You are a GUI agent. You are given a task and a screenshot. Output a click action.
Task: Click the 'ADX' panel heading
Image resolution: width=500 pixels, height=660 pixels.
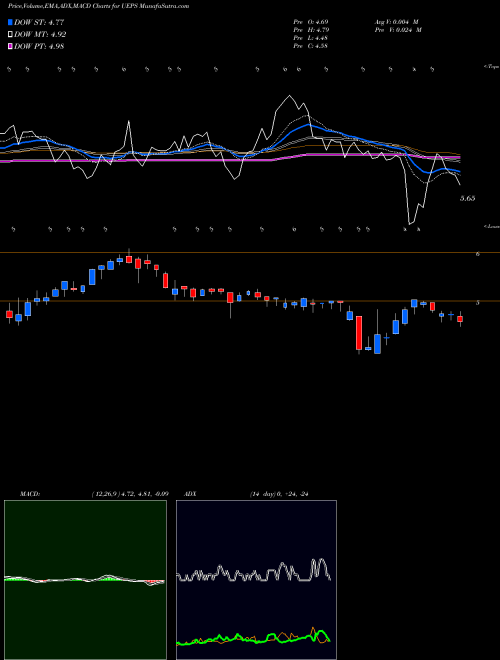(191, 494)
